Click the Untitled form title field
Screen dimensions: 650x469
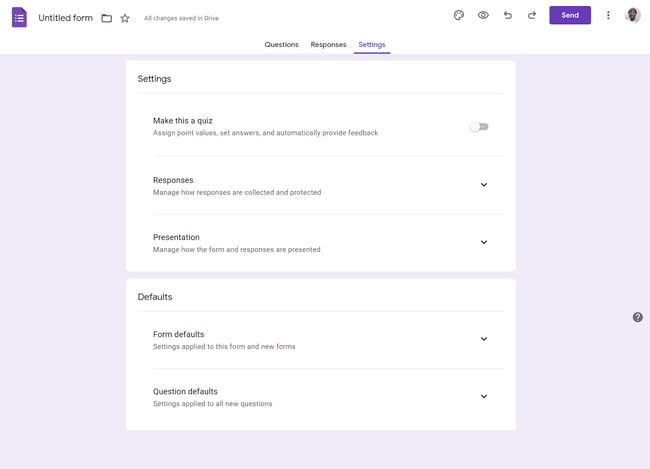point(65,18)
